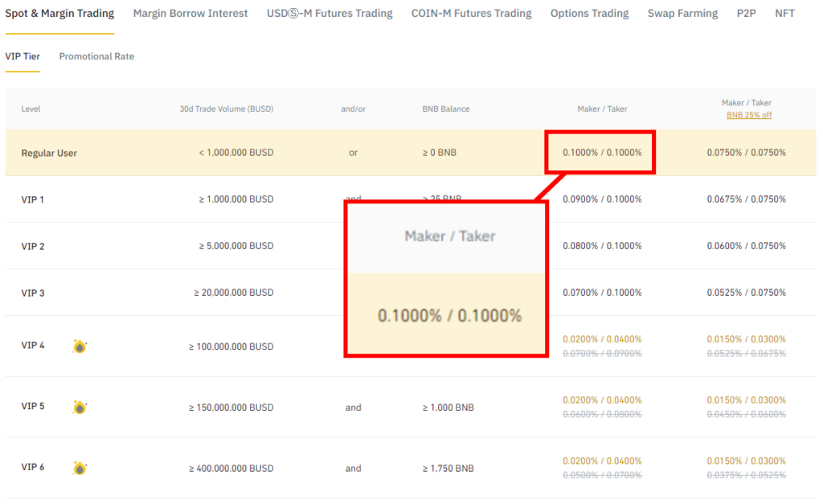Click VIP 6's 0.0200% / 0.0400% promotional fee
This screenshot has width=823, height=504.
[x=602, y=461]
